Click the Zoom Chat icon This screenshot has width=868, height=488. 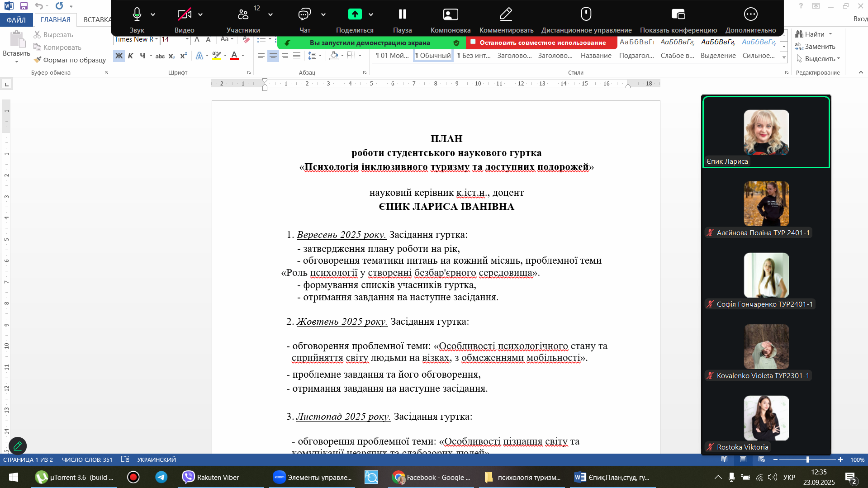(x=304, y=14)
